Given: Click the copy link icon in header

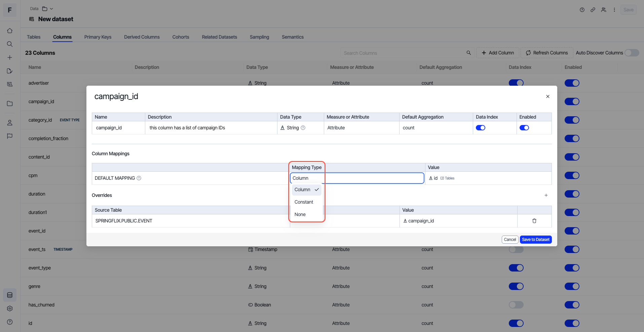Looking at the screenshot, I should pyautogui.click(x=593, y=10).
